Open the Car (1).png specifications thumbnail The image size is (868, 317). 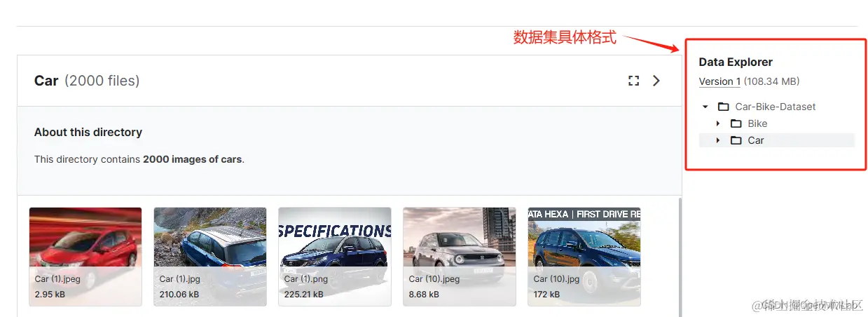point(335,257)
